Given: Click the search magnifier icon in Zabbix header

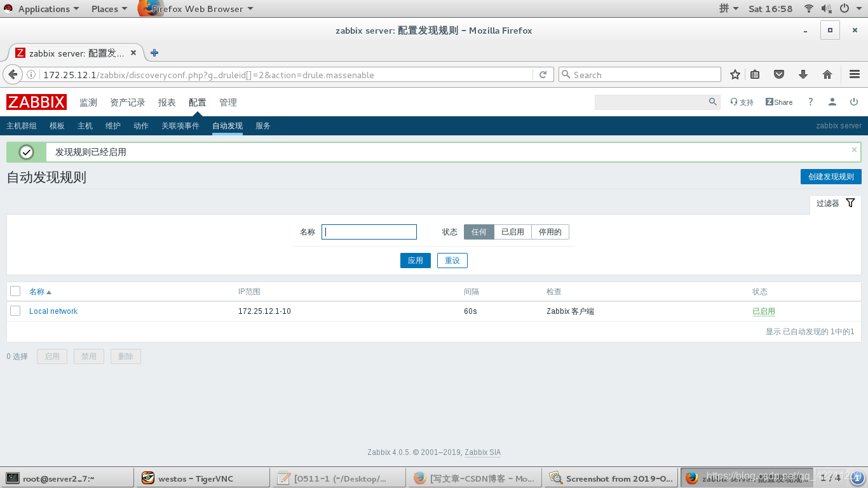Looking at the screenshot, I should tap(713, 102).
